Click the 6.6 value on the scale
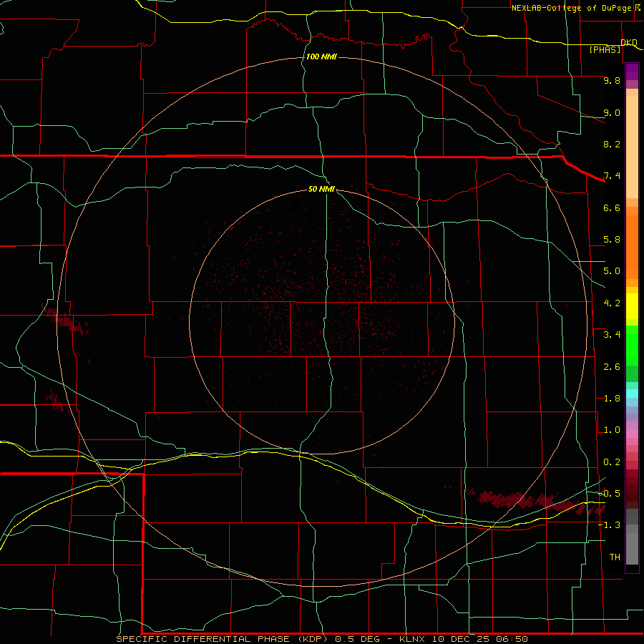Image resolution: width=644 pixels, height=644 pixels. pos(612,208)
